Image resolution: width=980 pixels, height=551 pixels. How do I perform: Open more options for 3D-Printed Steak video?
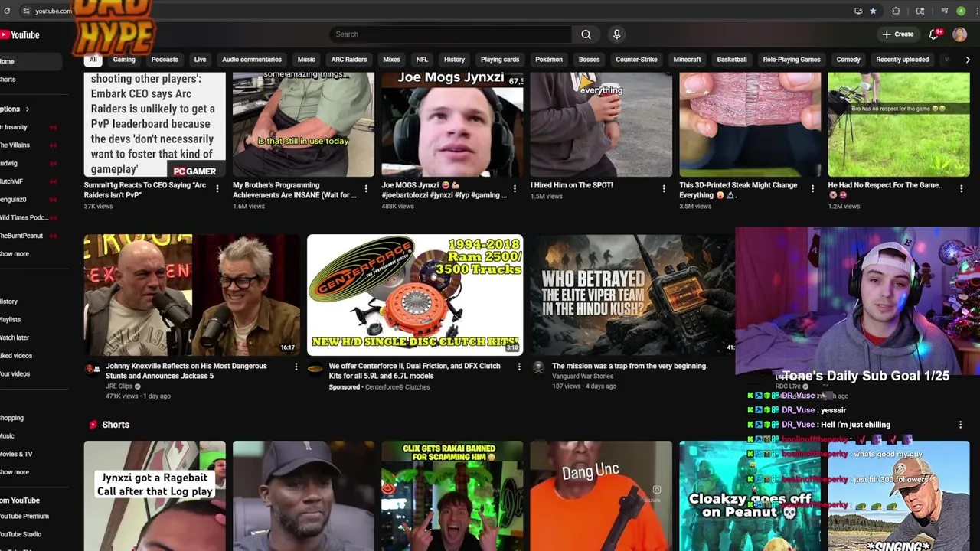812,188
